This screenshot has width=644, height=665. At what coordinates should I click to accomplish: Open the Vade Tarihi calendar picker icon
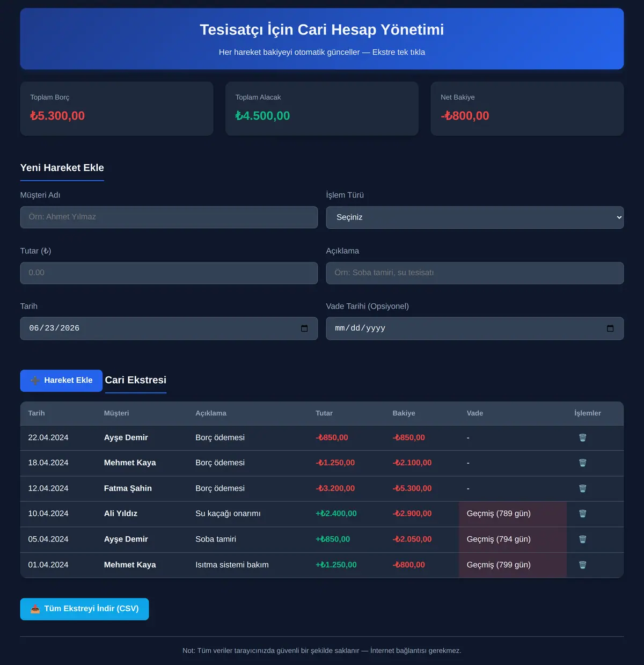coord(610,328)
